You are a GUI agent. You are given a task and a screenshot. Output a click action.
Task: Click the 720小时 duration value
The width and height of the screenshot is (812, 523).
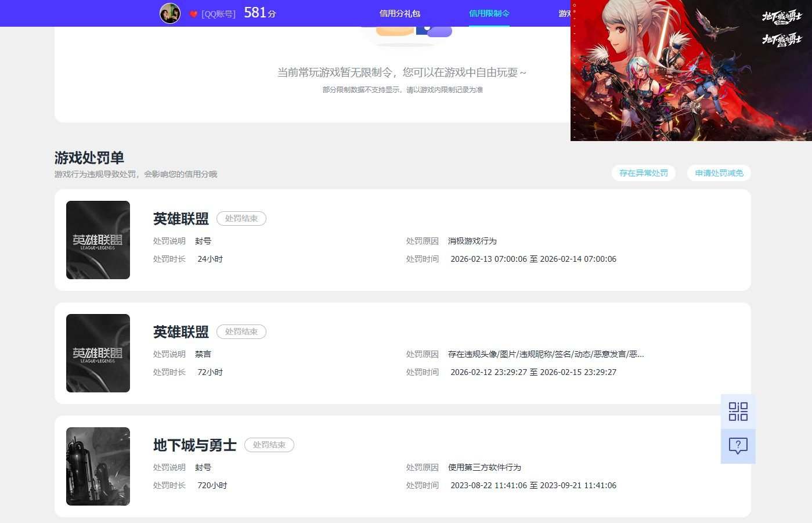click(212, 485)
